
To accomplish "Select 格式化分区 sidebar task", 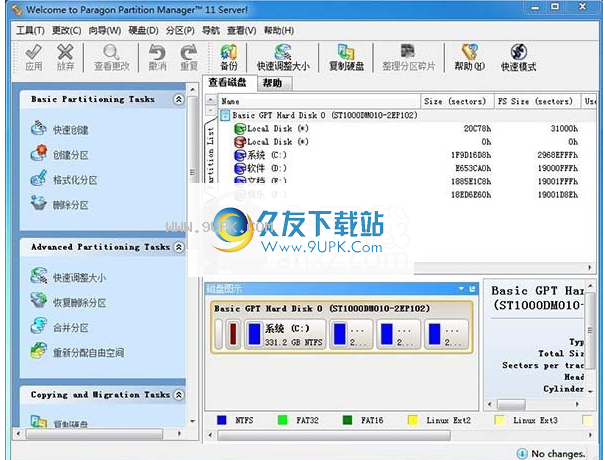I will 64,179.
